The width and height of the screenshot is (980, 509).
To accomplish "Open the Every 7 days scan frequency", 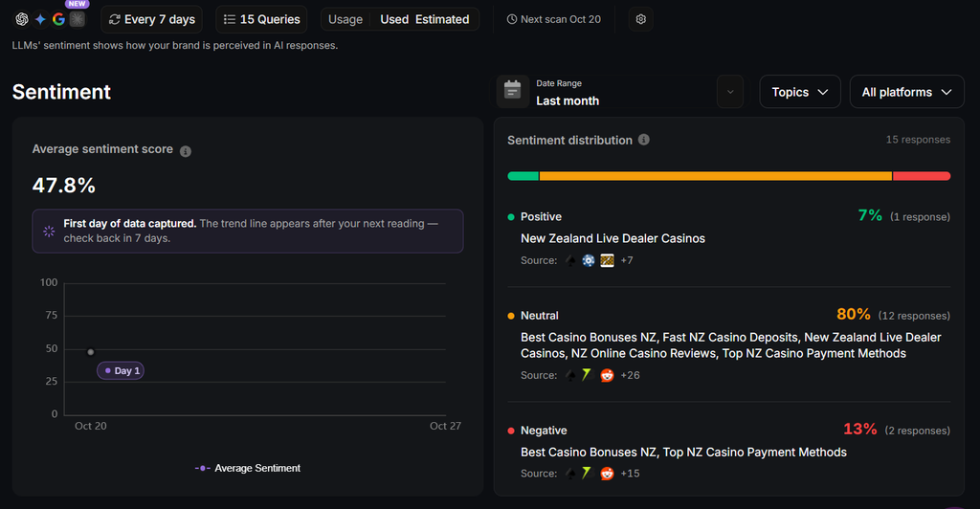I will [151, 19].
